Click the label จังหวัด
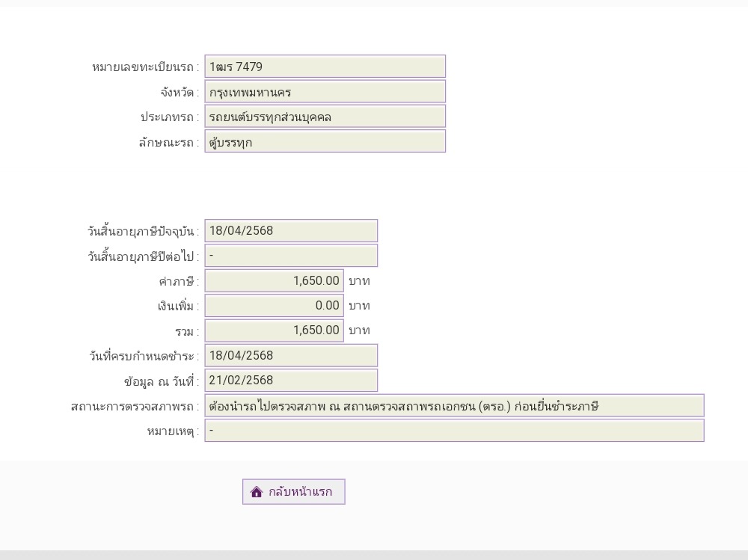748x560 pixels. [180, 92]
